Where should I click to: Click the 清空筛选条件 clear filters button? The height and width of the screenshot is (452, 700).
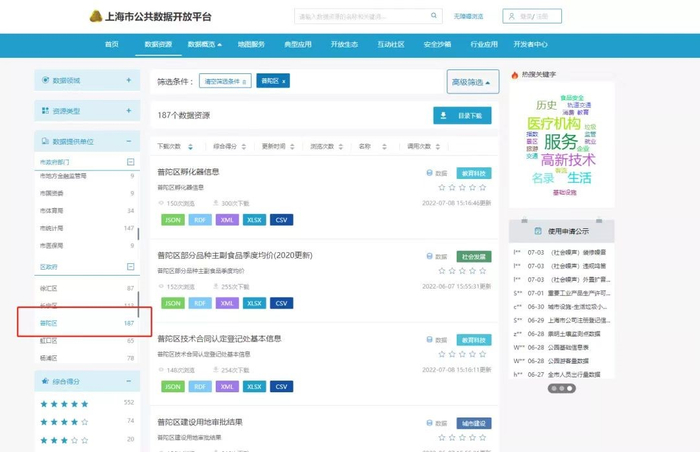(225, 81)
